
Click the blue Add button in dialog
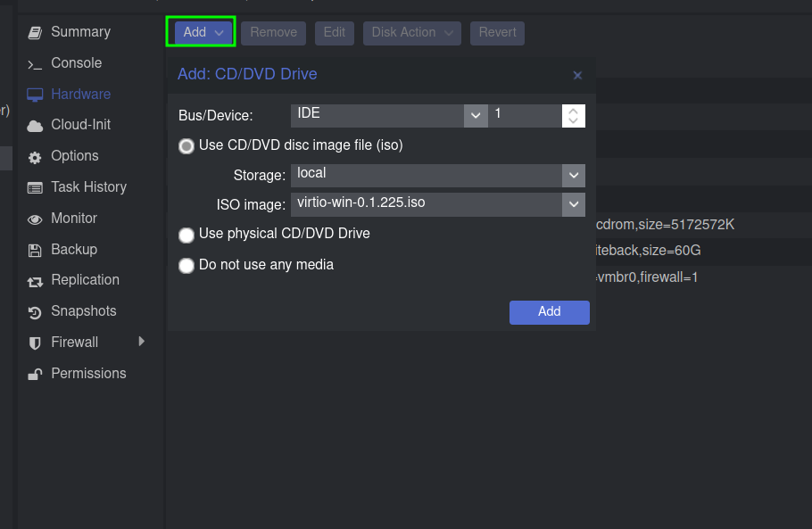pos(549,312)
